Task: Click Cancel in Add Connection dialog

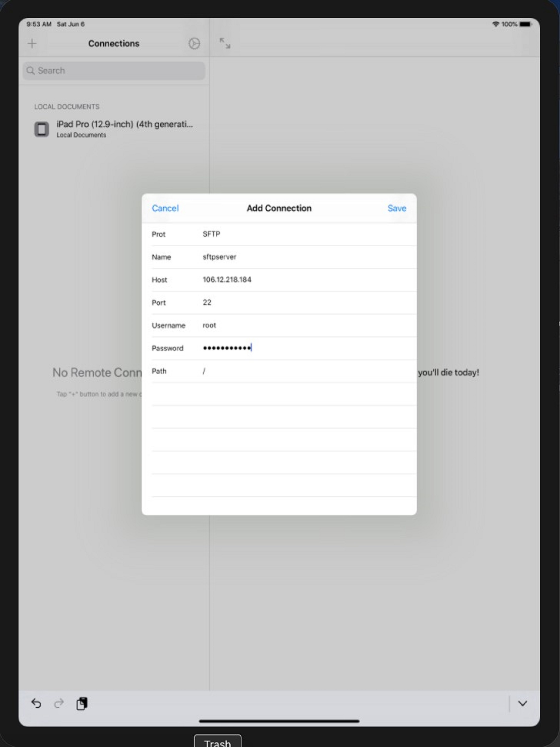Action: [165, 208]
